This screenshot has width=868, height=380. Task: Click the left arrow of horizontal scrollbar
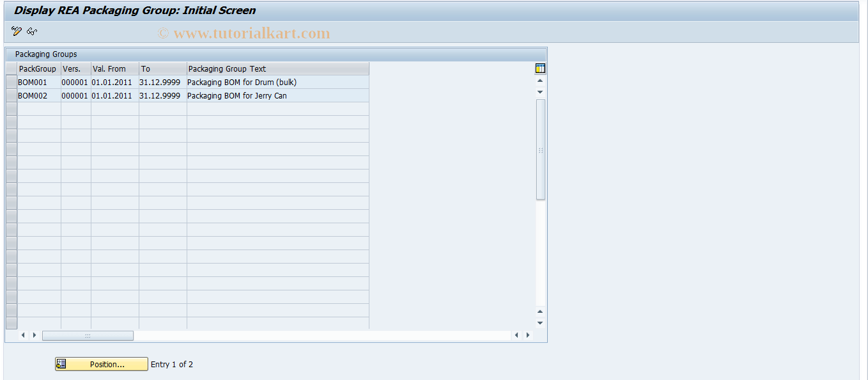(x=23, y=335)
